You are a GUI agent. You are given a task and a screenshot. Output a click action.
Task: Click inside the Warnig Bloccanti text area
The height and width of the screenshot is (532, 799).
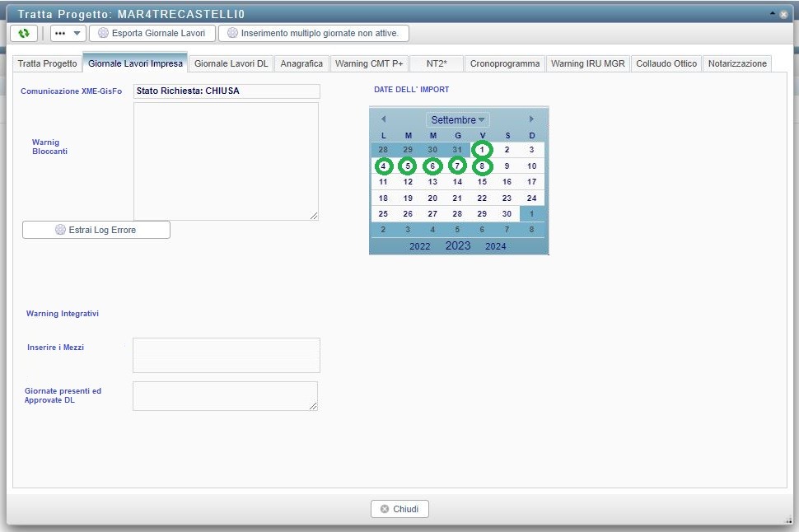tap(226, 161)
